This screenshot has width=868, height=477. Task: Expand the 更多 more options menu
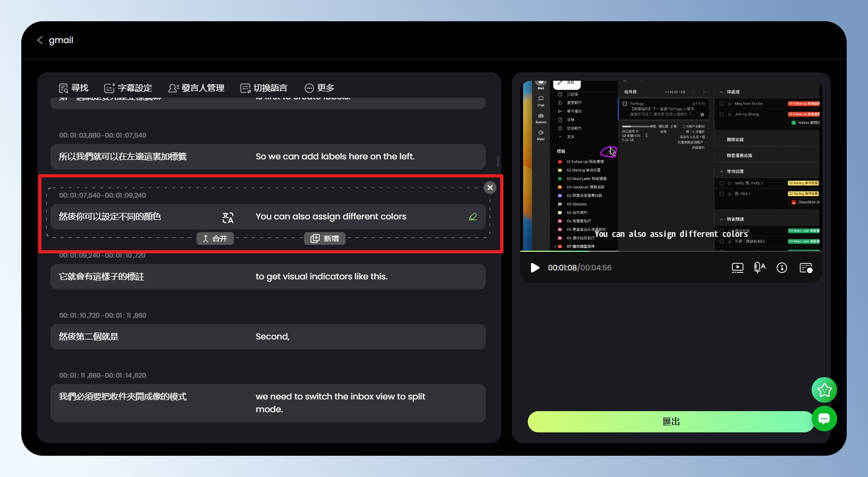pos(319,88)
